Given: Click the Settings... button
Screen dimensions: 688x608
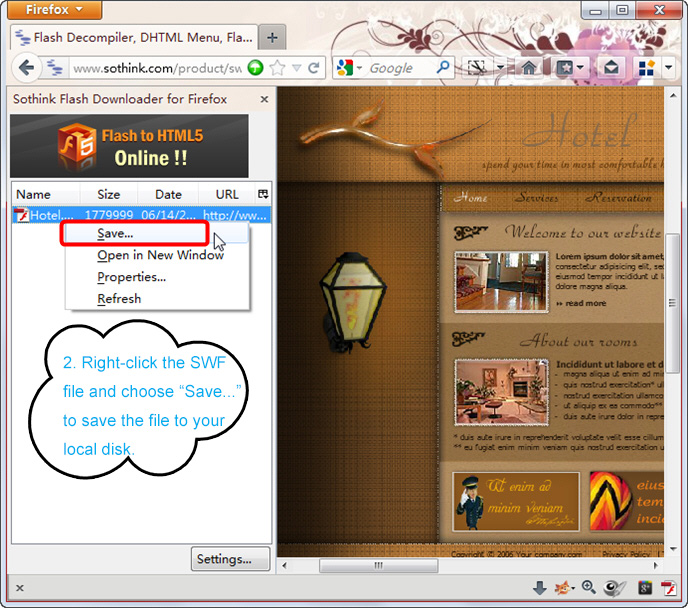Looking at the screenshot, I should click(230, 559).
